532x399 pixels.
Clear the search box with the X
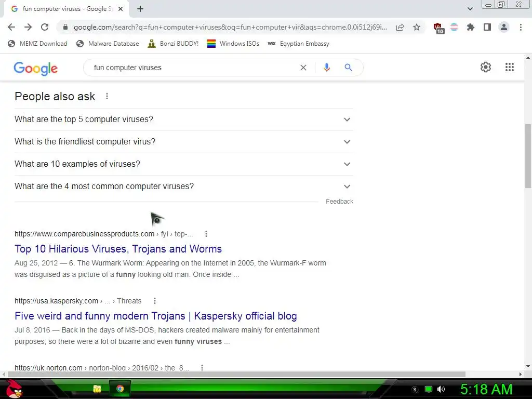(x=303, y=68)
